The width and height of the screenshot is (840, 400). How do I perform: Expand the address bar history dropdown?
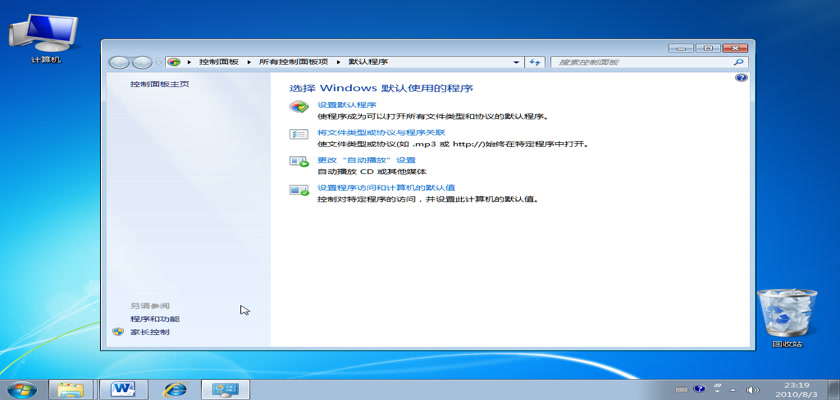click(x=516, y=63)
